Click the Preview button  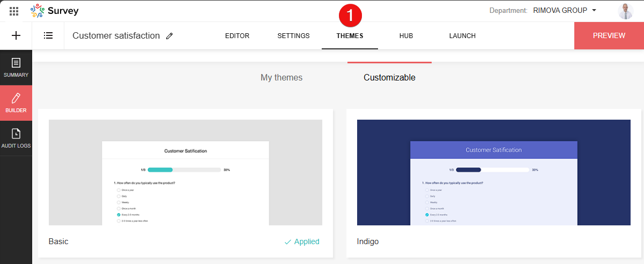pyautogui.click(x=609, y=36)
